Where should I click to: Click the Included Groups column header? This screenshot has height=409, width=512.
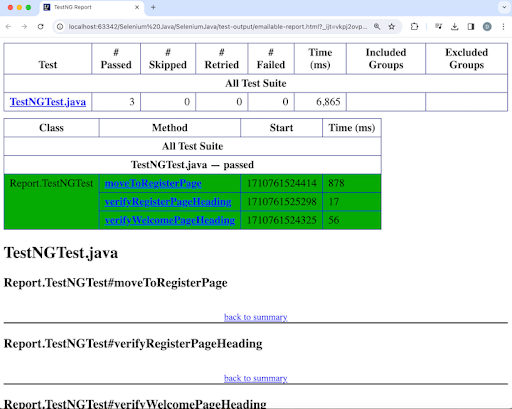click(x=386, y=59)
